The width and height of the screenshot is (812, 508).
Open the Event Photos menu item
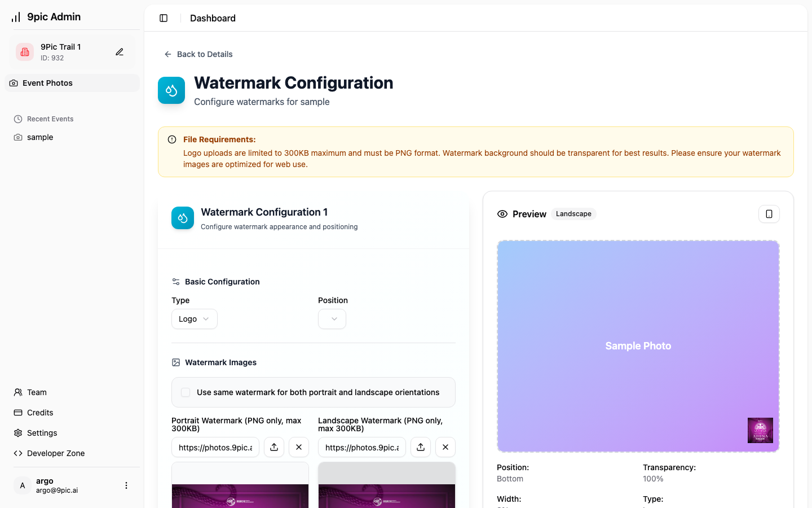[x=47, y=83]
